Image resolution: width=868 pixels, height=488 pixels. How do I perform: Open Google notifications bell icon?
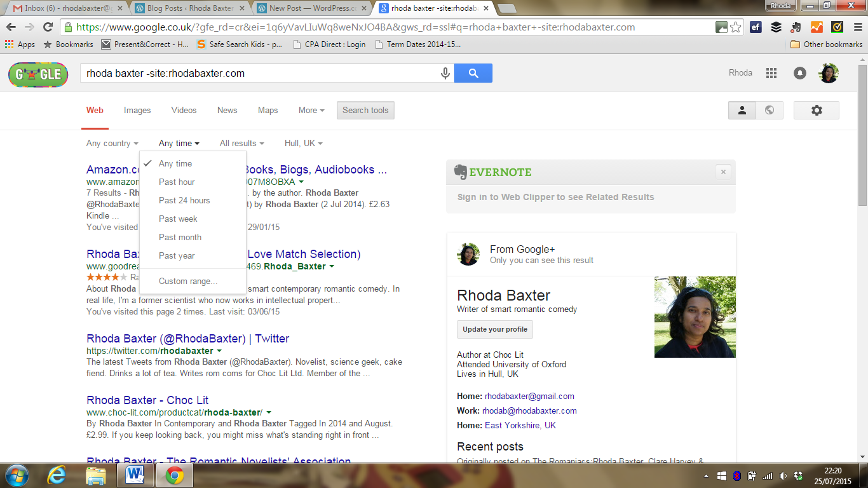[800, 73]
